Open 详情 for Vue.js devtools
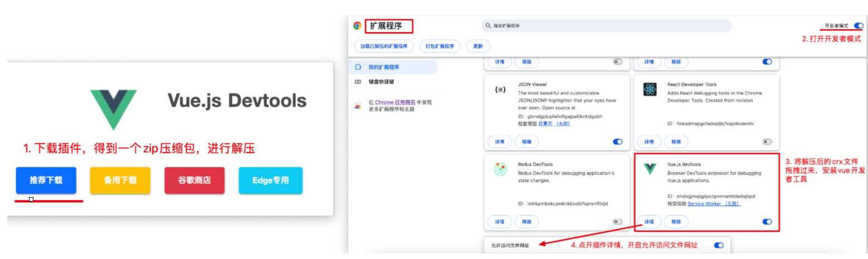 click(649, 222)
